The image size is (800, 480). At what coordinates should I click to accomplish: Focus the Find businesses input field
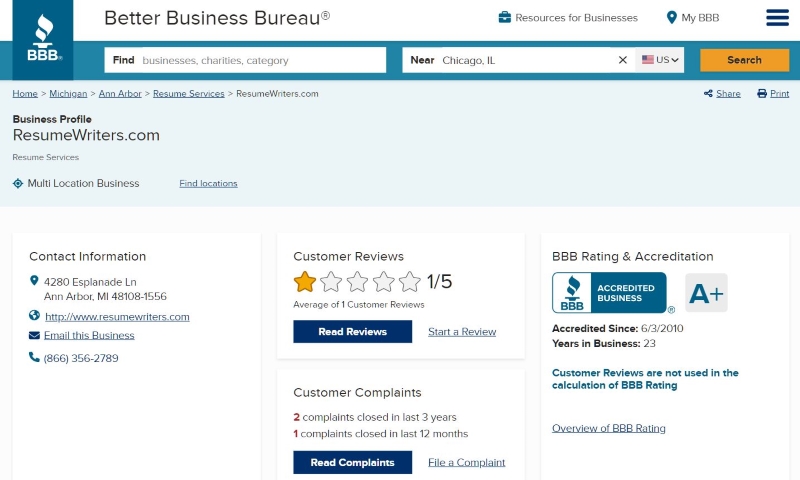(245, 60)
